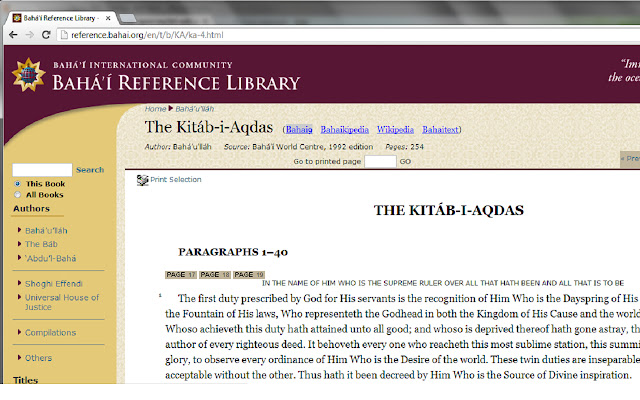Expand the Bahá'u'lláh author arrow
Image resolution: width=640 pixels, height=400 pixels.
click(19, 230)
